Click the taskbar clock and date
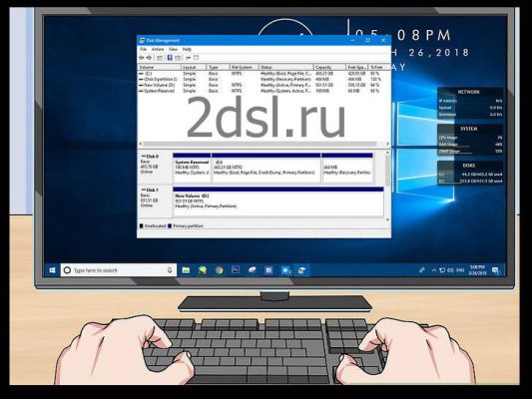The width and height of the screenshot is (532, 399). (x=477, y=270)
